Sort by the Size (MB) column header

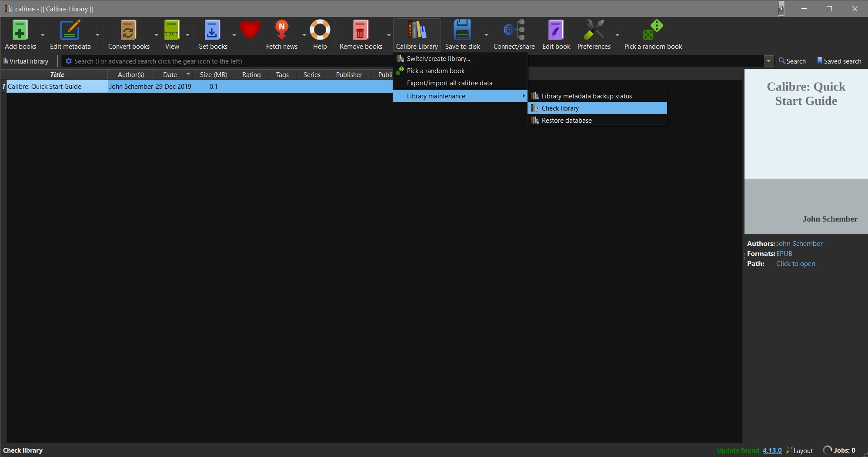pos(213,74)
